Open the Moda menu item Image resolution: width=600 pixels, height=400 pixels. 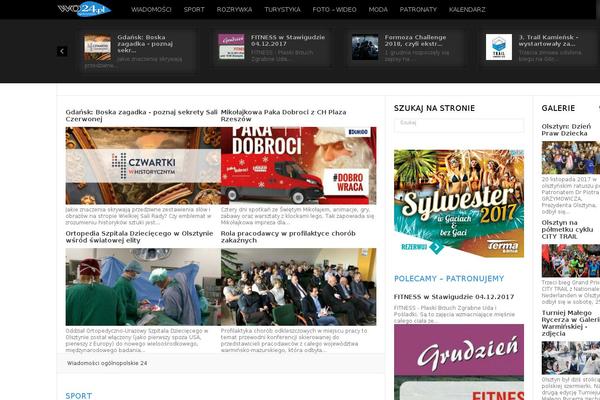click(x=378, y=10)
